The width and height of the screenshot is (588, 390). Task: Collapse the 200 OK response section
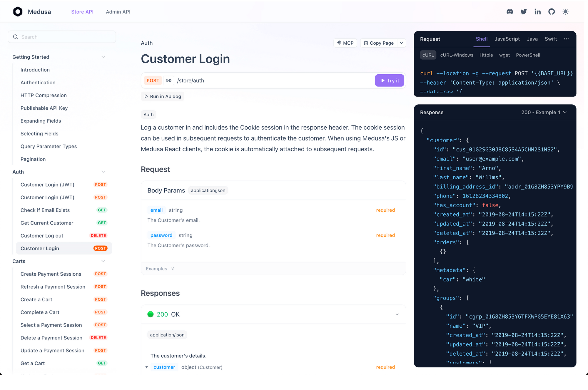pos(397,314)
